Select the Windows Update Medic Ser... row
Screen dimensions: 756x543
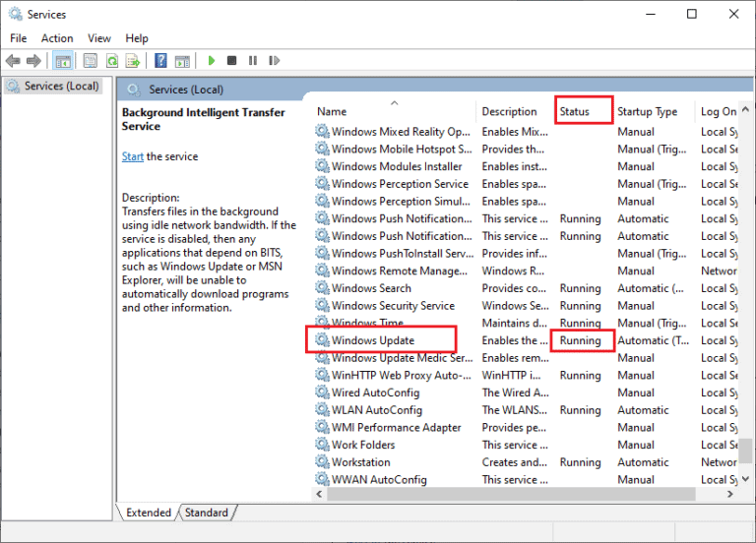pos(526,358)
